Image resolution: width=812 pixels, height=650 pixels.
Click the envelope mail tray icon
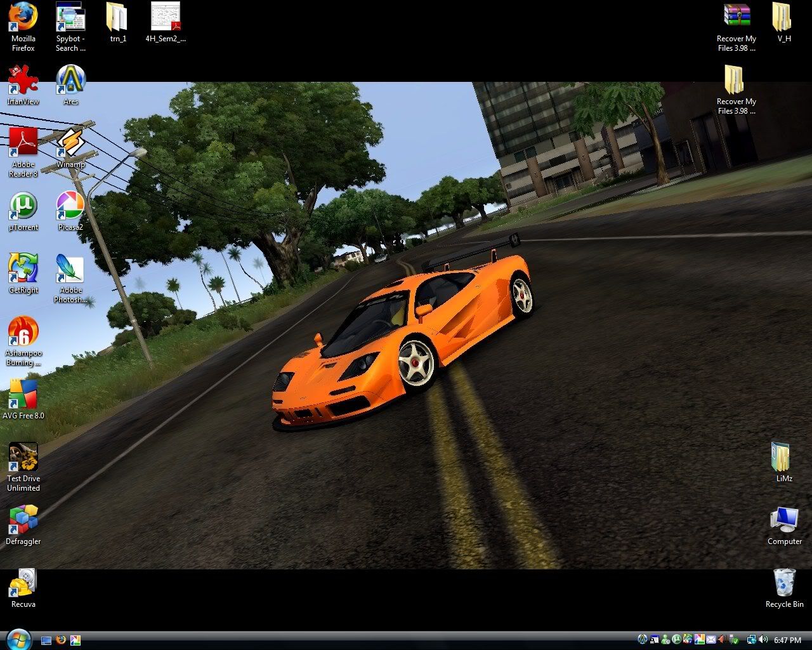711,639
